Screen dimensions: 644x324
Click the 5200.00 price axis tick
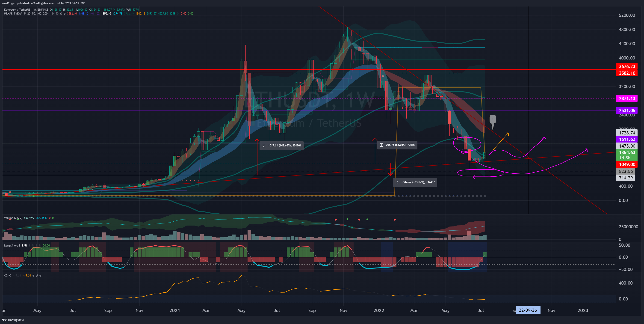[x=626, y=15]
